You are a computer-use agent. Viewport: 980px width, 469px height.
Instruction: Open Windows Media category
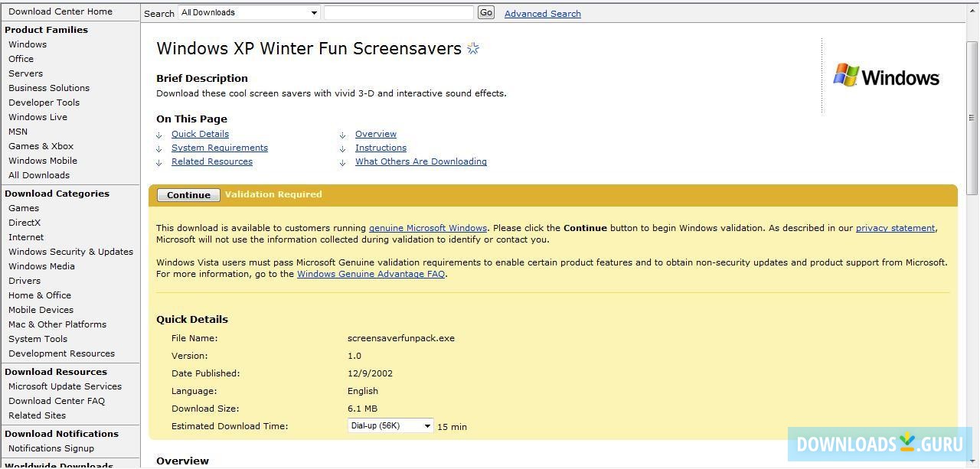coord(41,266)
